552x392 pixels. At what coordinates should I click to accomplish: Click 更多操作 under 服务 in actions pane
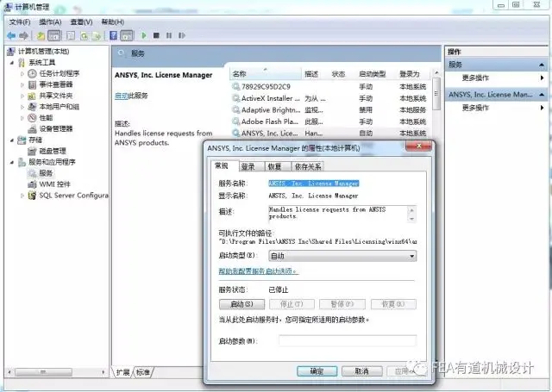475,78
